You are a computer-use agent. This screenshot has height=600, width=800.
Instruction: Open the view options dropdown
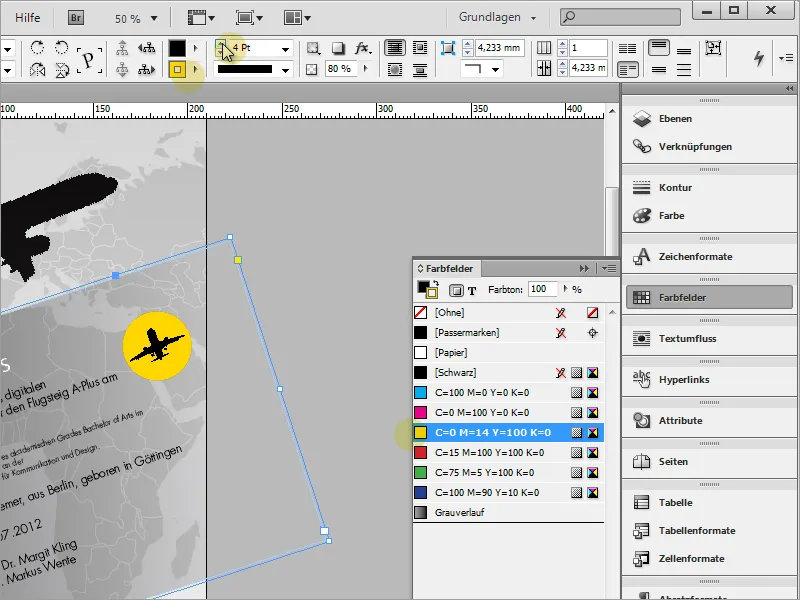201,18
